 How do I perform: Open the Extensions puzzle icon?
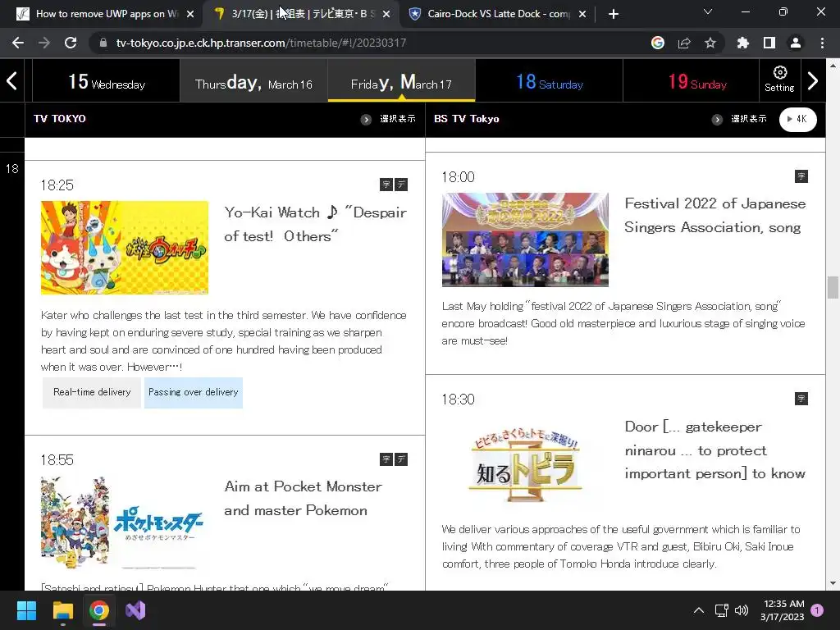pos(742,43)
